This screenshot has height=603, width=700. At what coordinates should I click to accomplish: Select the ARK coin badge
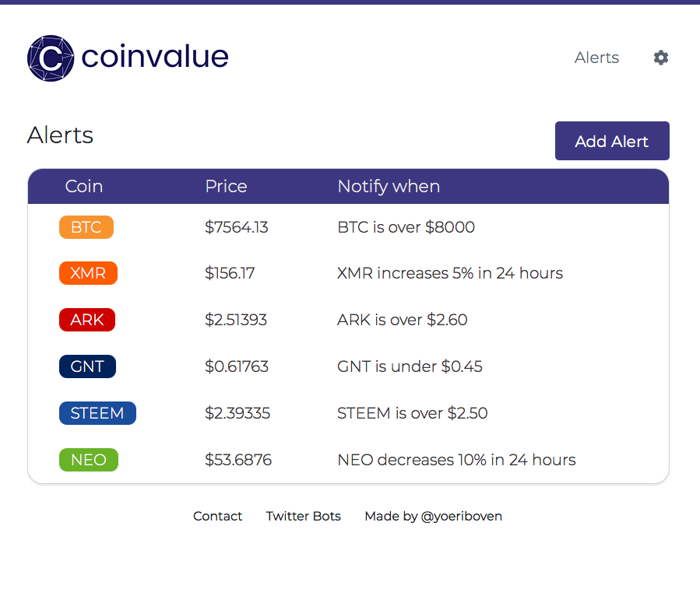coord(86,320)
